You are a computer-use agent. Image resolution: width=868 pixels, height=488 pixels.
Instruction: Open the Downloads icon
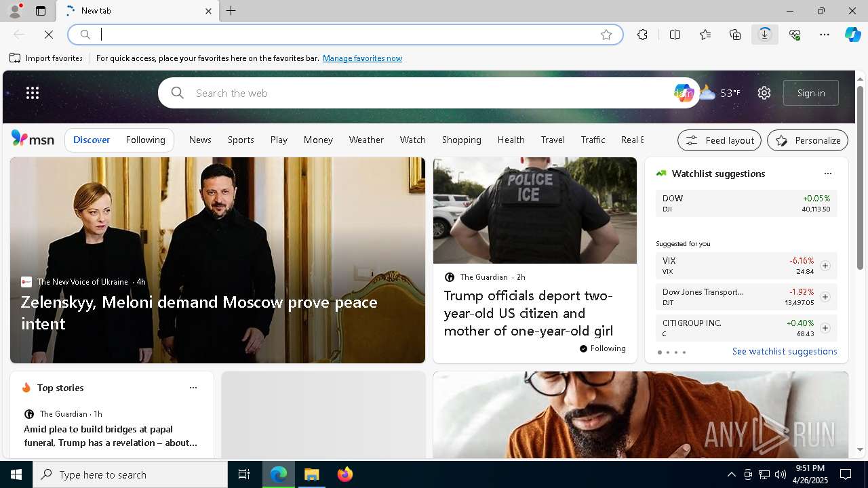pyautogui.click(x=765, y=35)
